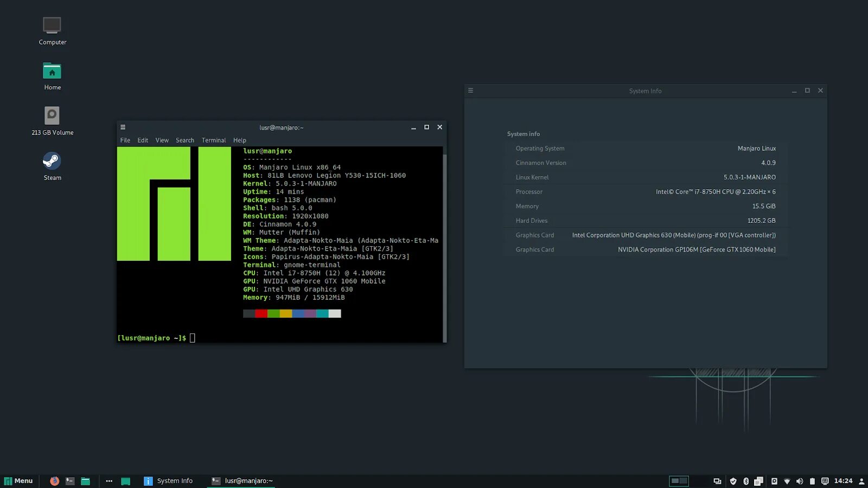Open the battery status tray icon
This screenshot has width=868, height=488.
[812, 481]
